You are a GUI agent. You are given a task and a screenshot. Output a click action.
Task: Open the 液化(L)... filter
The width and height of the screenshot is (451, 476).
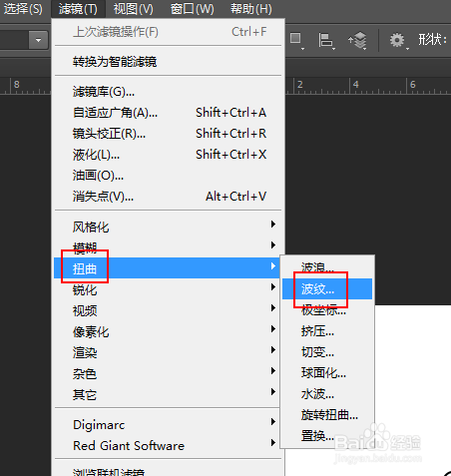pyautogui.click(x=168, y=155)
